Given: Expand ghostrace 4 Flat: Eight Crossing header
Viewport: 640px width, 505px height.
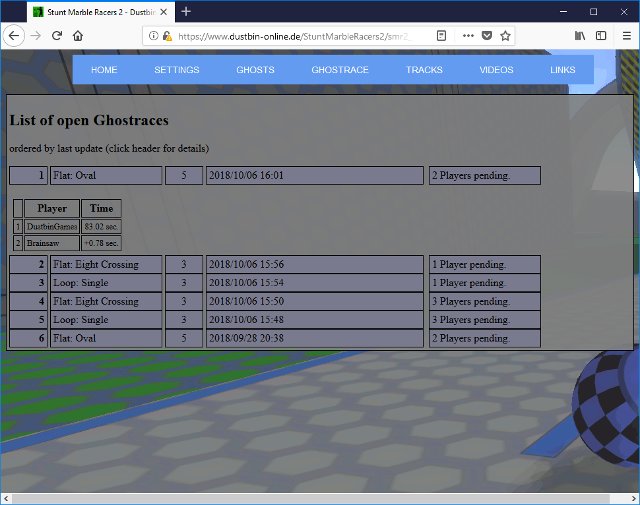Looking at the screenshot, I should tap(106, 301).
